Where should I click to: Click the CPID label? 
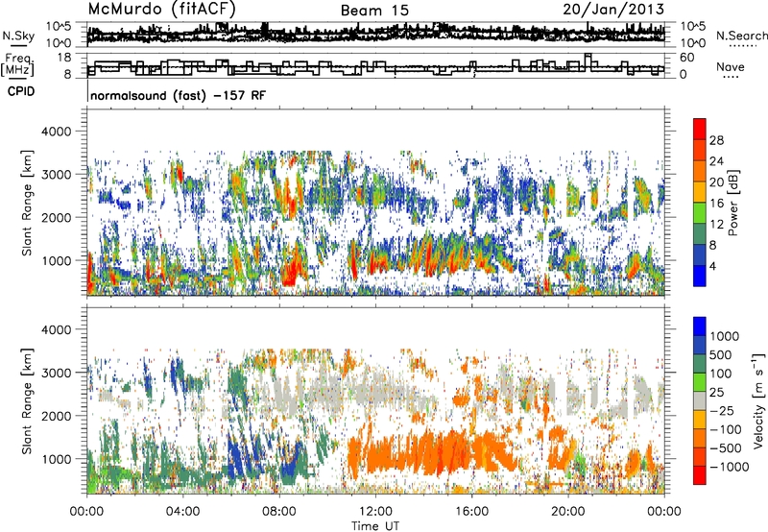pyautogui.click(x=21, y=91)
